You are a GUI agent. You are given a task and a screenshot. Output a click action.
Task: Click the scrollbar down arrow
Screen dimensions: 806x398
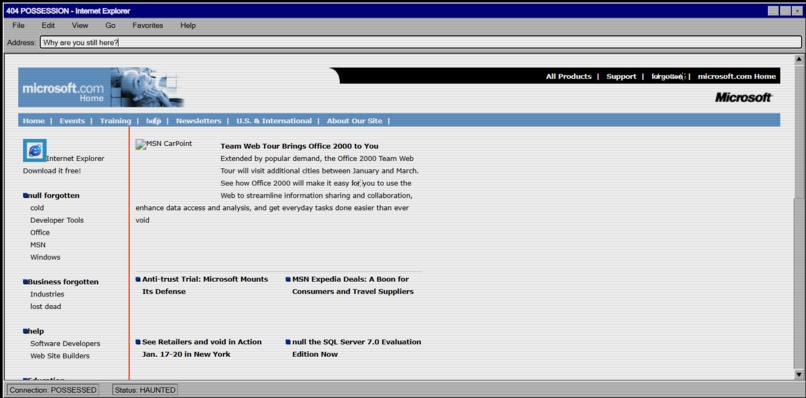click(x=798, y=374)
